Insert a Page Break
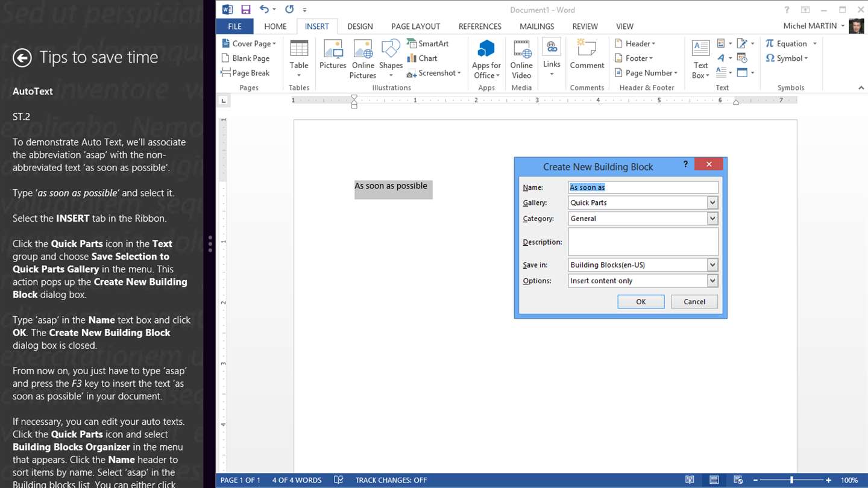Image resolution: width=868 pixels, height=488 pixels. click(245, 73)
